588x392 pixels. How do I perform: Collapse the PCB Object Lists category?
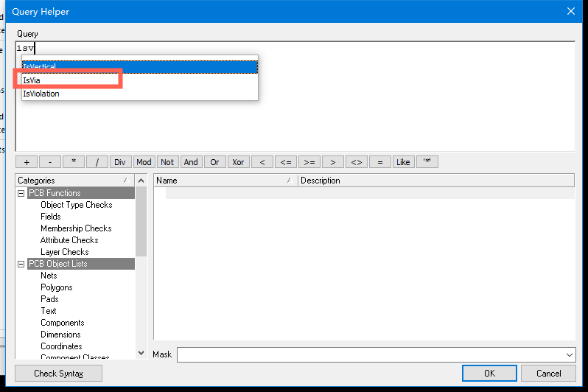coord(21,264)
